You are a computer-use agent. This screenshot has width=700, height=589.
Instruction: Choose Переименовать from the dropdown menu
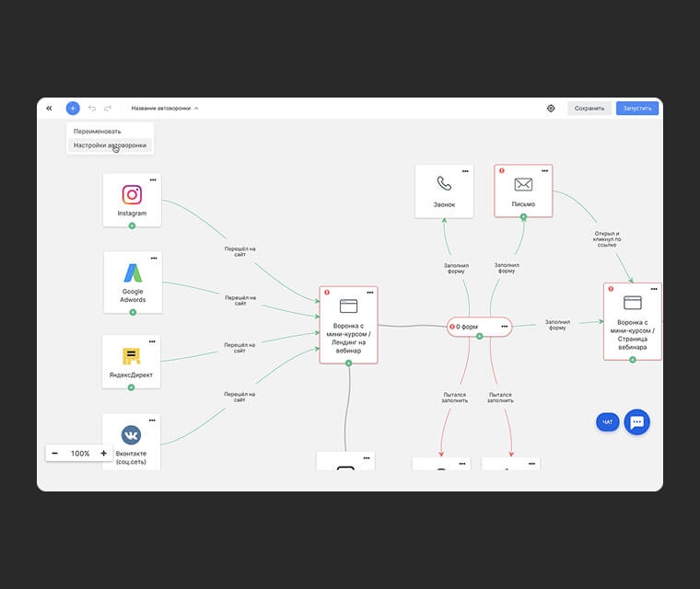pyautogui.click(x=98, y=131)
